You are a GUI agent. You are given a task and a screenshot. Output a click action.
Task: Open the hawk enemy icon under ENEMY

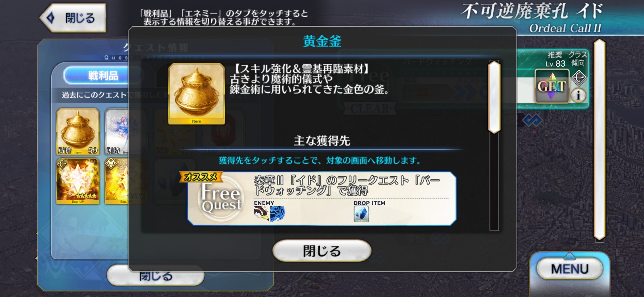click(x=261, y=214)
